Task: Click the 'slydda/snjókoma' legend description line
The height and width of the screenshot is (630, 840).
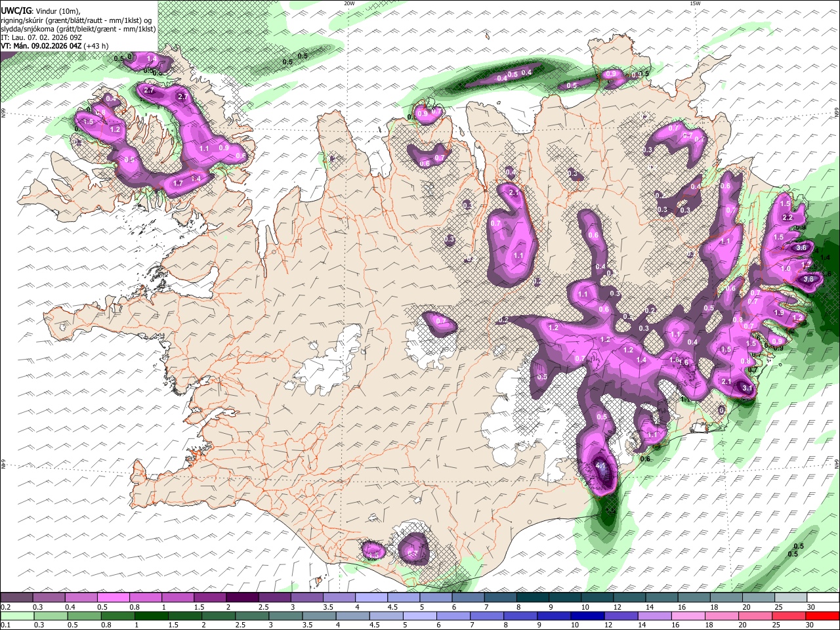Action: [78, 29]
